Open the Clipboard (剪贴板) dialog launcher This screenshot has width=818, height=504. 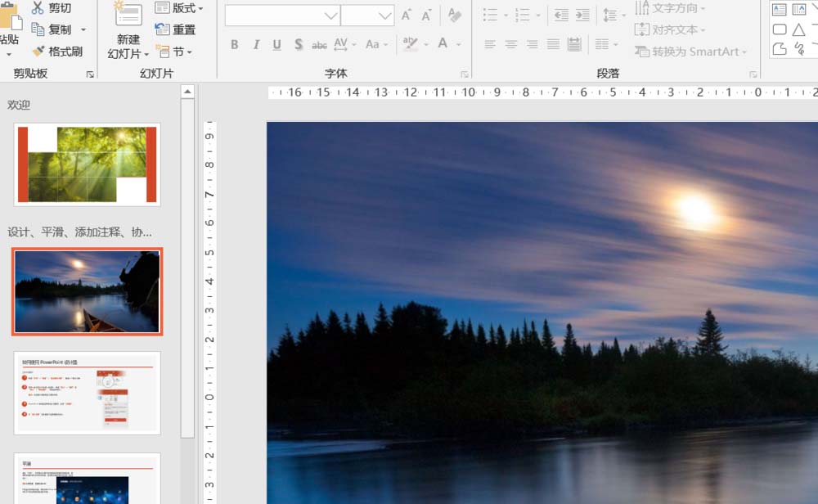[90, 74]
